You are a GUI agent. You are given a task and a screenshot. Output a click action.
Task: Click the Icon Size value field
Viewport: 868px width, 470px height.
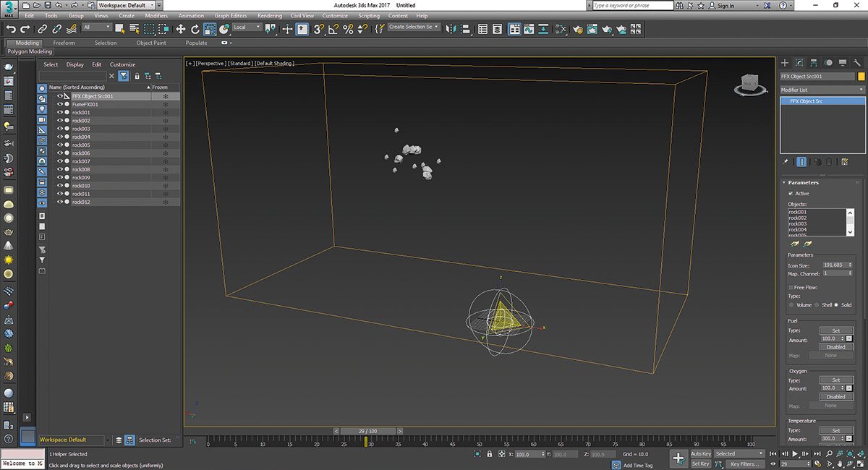832,266
